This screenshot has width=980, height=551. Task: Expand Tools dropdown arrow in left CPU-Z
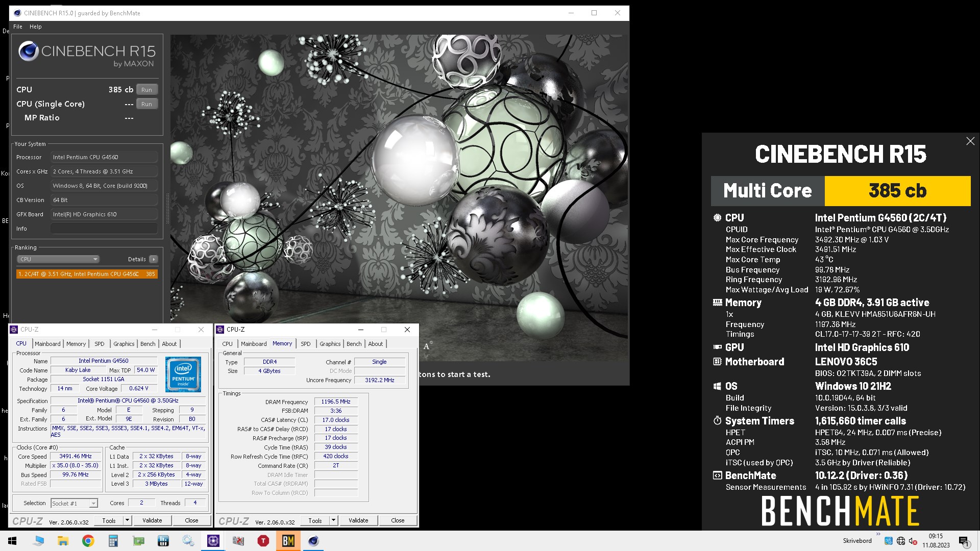point(128,520)
